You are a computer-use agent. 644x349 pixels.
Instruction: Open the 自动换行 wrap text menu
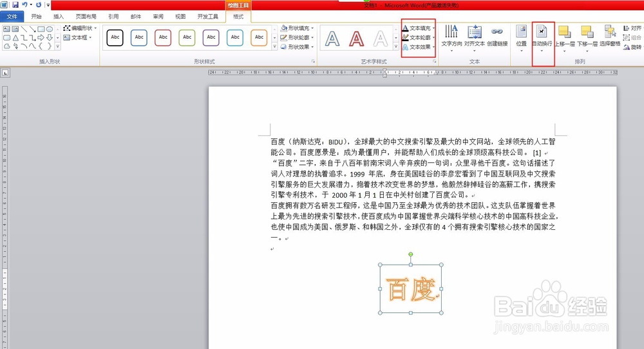[542, 38]
